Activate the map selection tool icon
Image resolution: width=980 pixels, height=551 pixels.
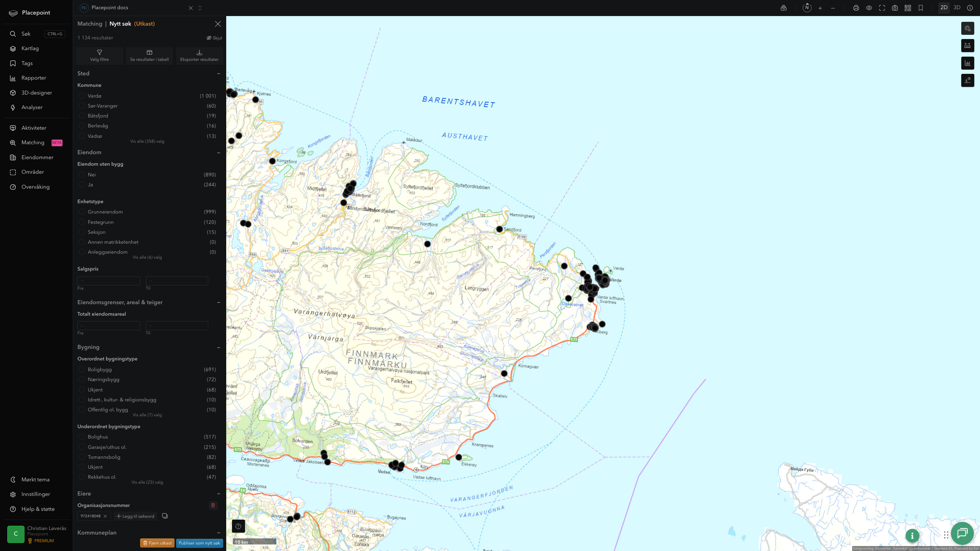pos(967,28)
